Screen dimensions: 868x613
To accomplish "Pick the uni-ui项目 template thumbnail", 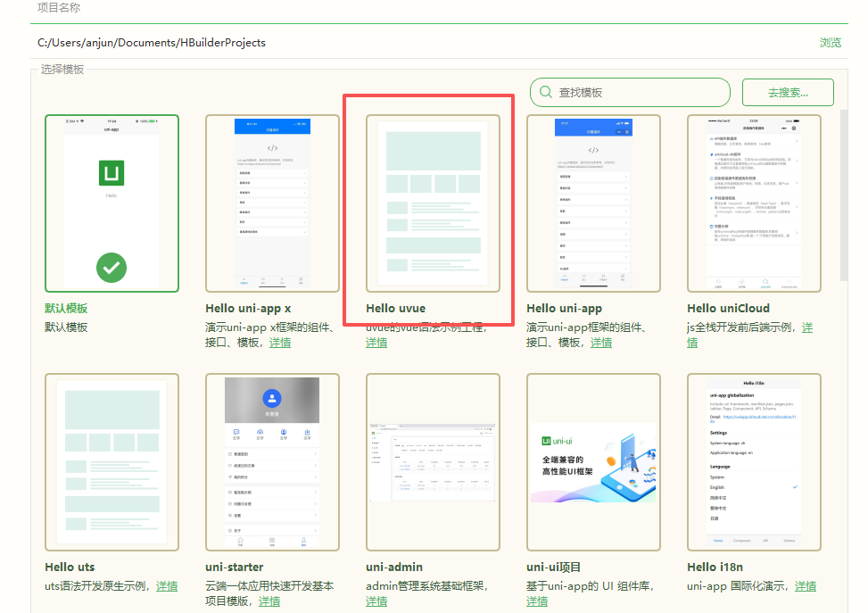I will (x=593, y=461).
